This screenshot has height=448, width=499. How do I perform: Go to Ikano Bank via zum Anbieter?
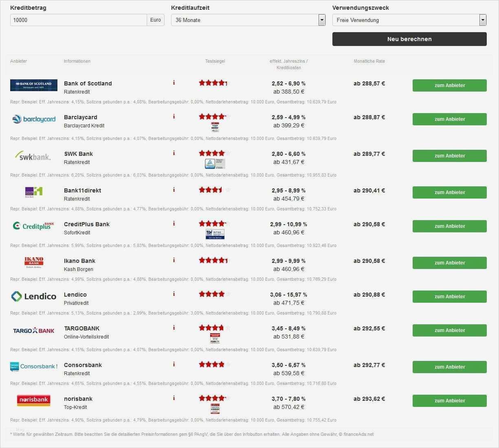(x=450, y=263)
